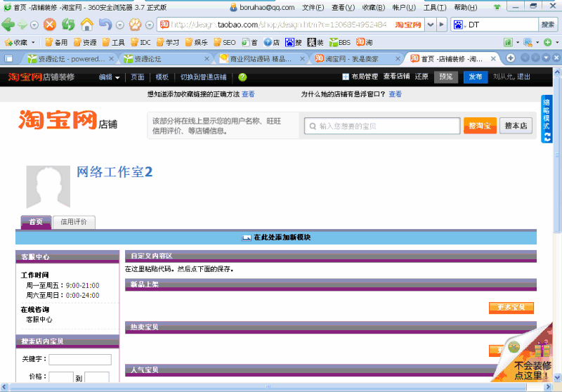
Task: Click 在此处添加新模块 bar
Action: [276, 237]
